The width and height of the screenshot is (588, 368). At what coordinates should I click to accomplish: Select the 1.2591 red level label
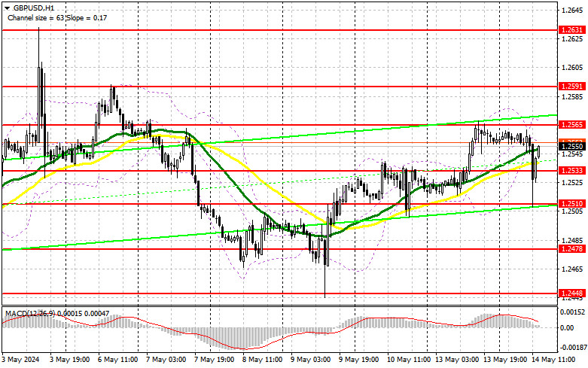tap(572, 87)
